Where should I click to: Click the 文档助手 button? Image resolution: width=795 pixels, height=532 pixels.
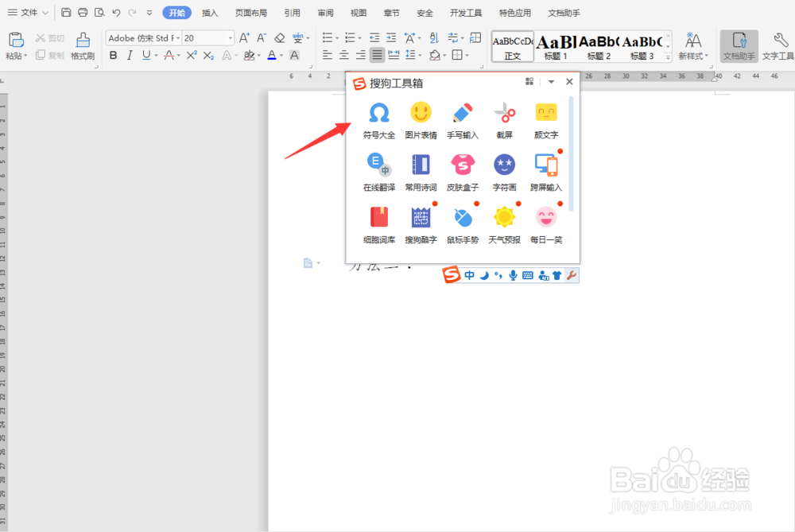(739, 45)
